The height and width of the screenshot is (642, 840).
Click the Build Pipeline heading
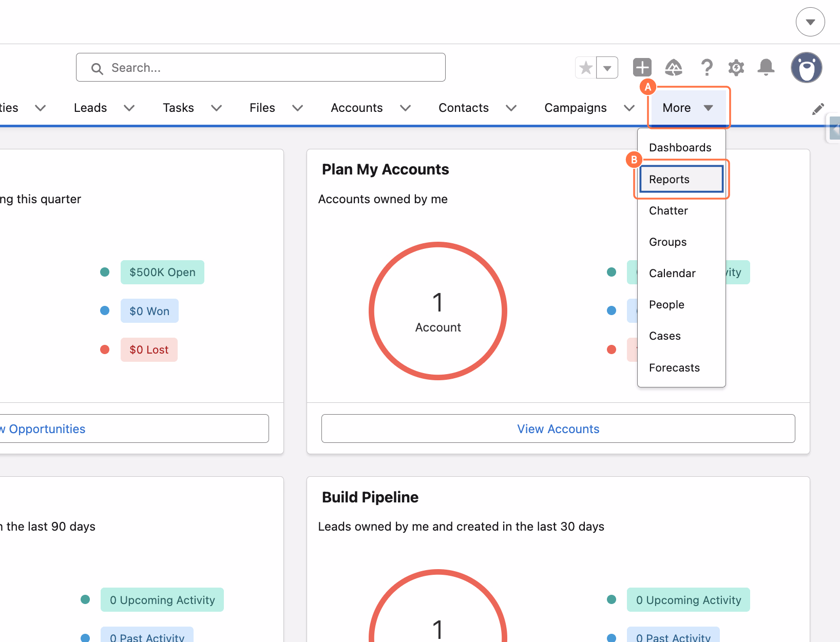coord(370,497)
